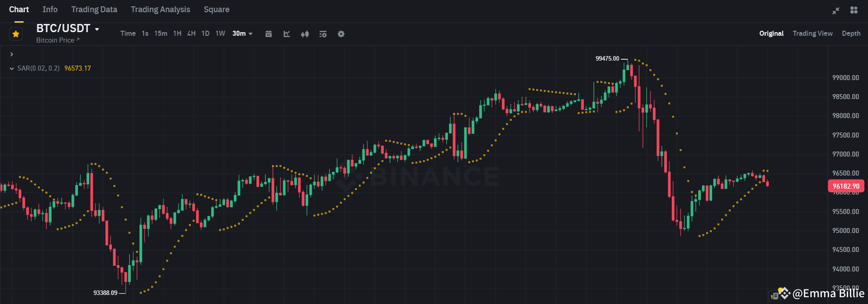Open the BTC/USDT pair dropdown

click(67, 28)
